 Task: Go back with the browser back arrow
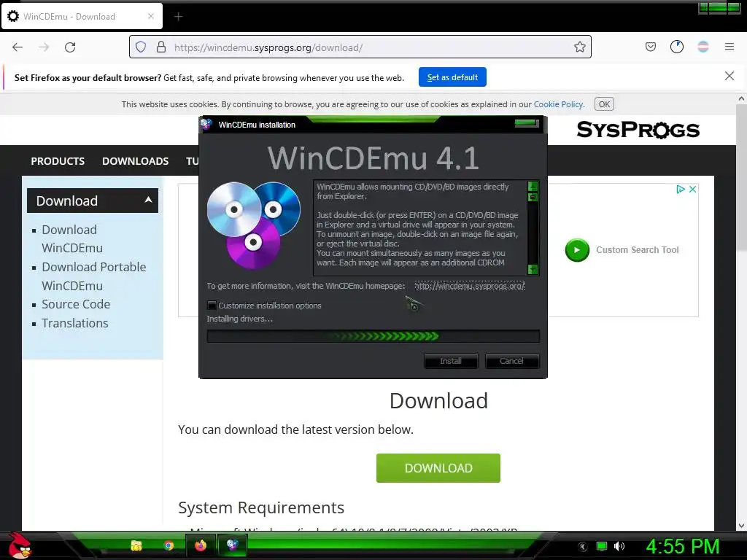coord(18,47)
